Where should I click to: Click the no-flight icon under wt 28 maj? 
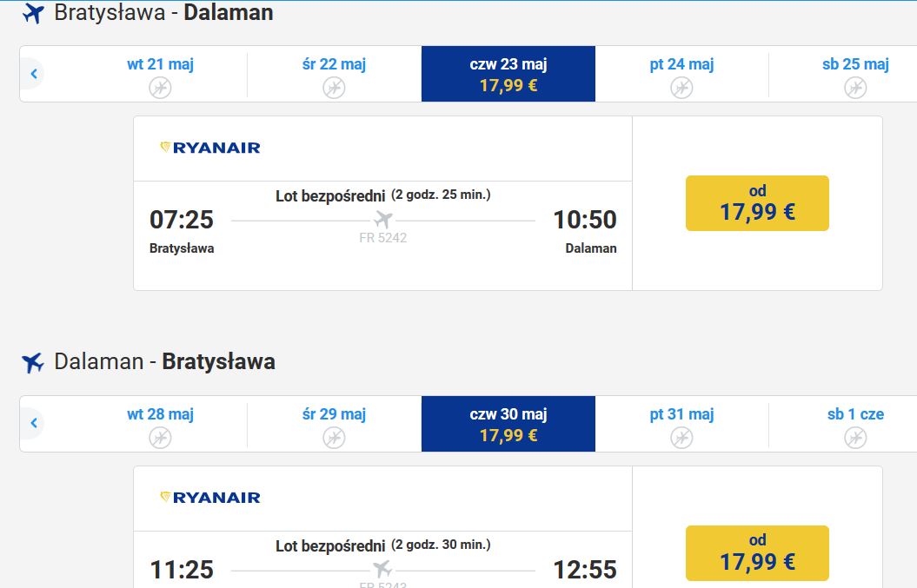tap(160, 437)
